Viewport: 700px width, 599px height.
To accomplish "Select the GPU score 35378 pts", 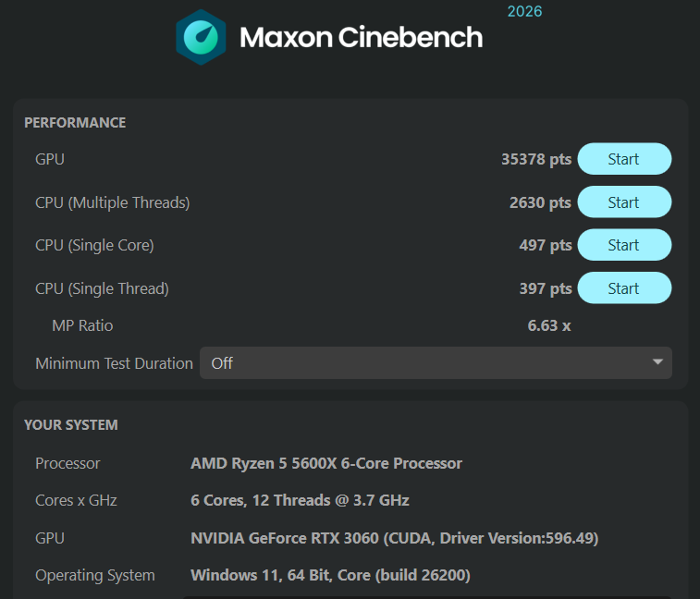I will (536, 159).
